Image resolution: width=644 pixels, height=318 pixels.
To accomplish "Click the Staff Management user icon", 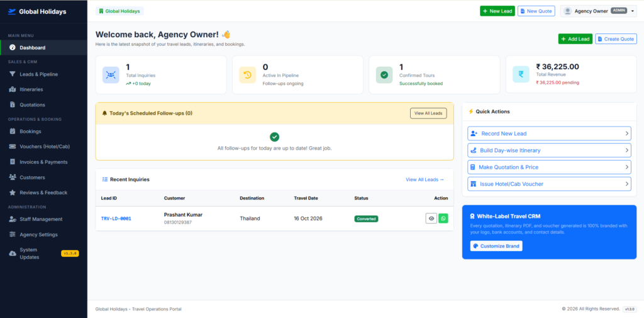I will click(13, 219).
